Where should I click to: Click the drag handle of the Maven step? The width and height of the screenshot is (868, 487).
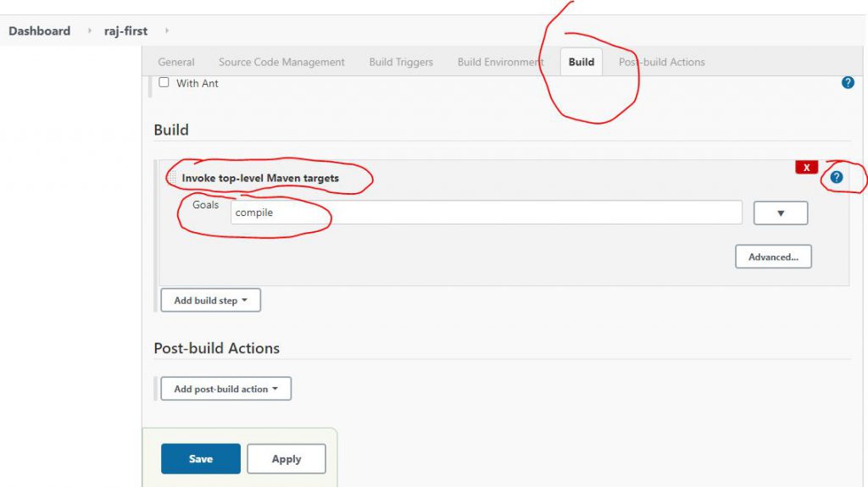pyautogui.click(x=173, y=178)
